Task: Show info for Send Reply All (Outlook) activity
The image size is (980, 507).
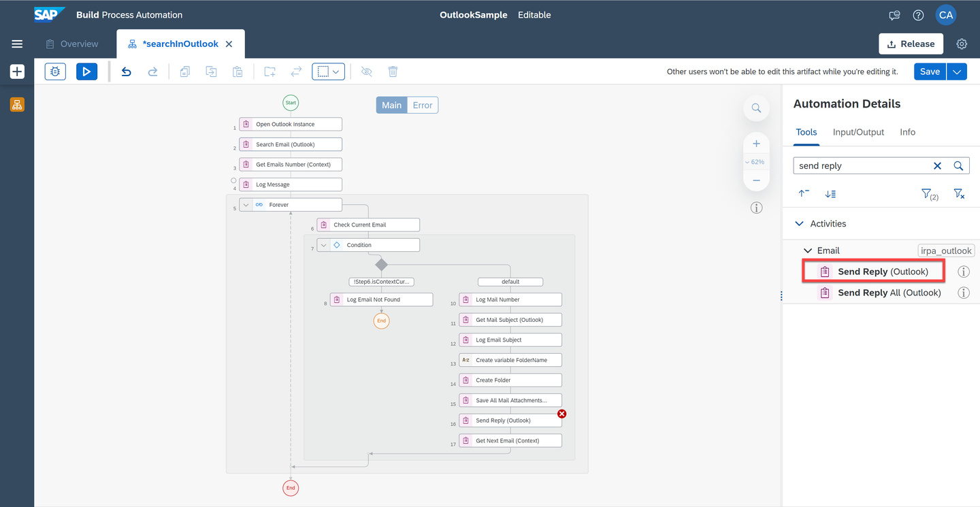Action: (964, 293)
